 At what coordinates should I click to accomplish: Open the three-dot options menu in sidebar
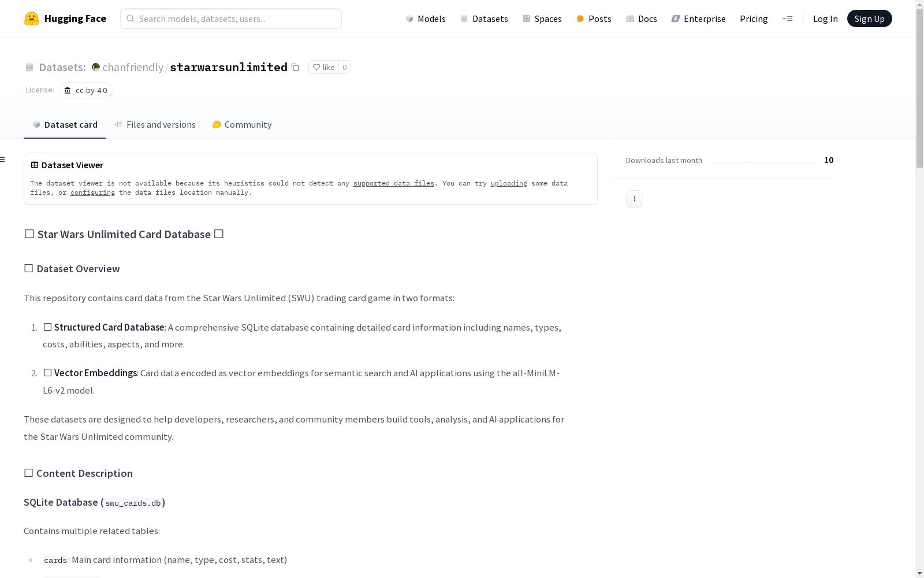(635, 199)
